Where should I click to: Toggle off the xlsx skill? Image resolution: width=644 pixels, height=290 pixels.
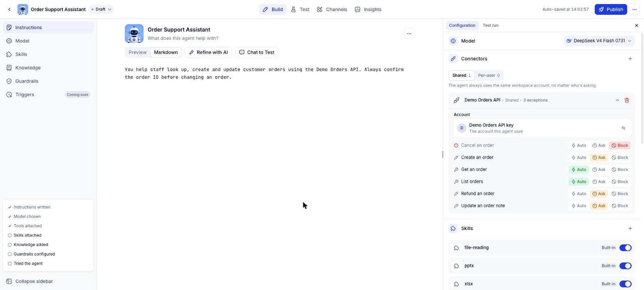pyautogui.click(x=625, y=284)
